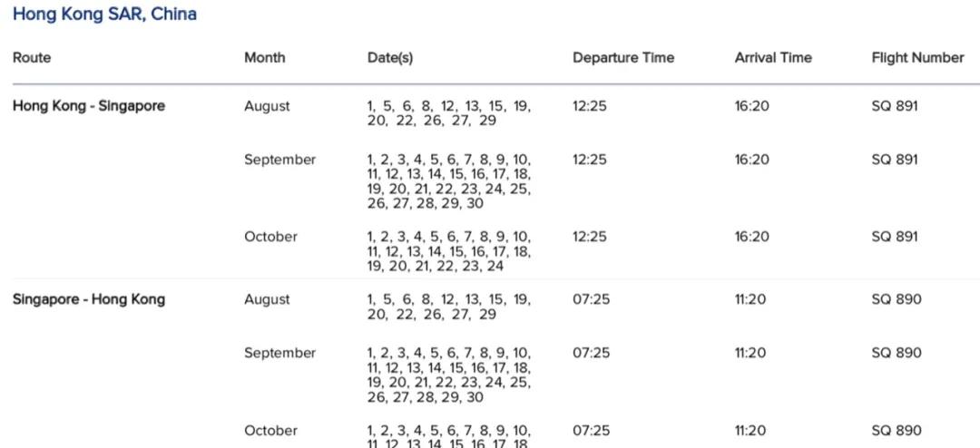Click the Hong Kong SAR, China heading
This screenshot has height=448, width=980.
pyautogui.click(x=104, y=15)
